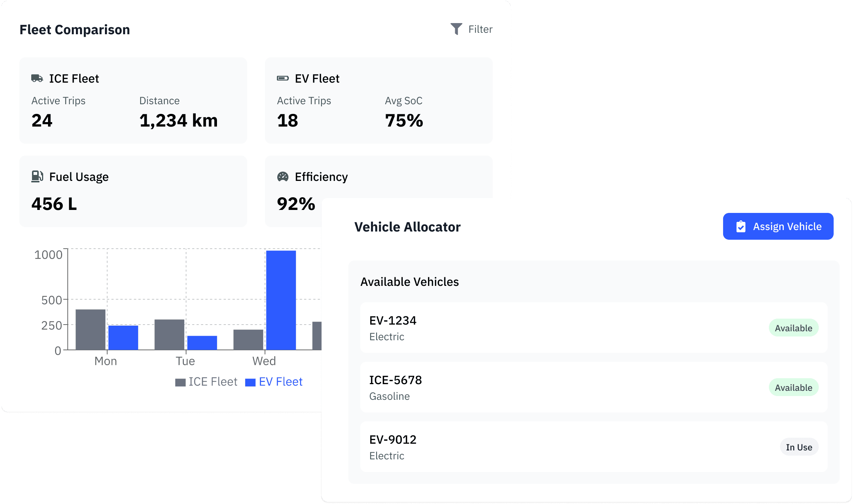Click the gray Wed ICE bar

[248, 339]
